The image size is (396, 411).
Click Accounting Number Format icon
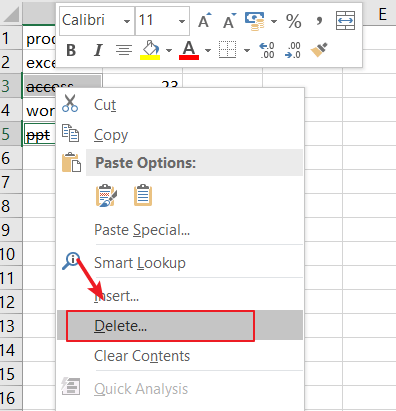click(255, 21)
